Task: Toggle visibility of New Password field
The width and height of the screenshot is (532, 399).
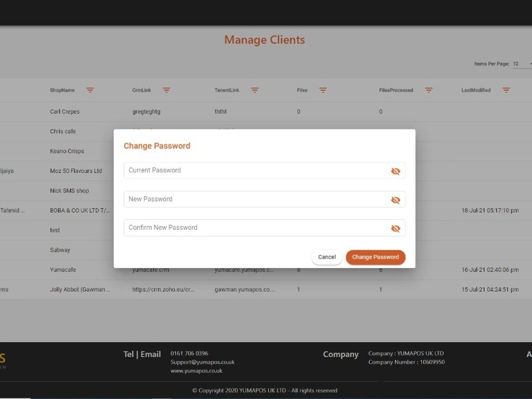Action: click(395, 200)
